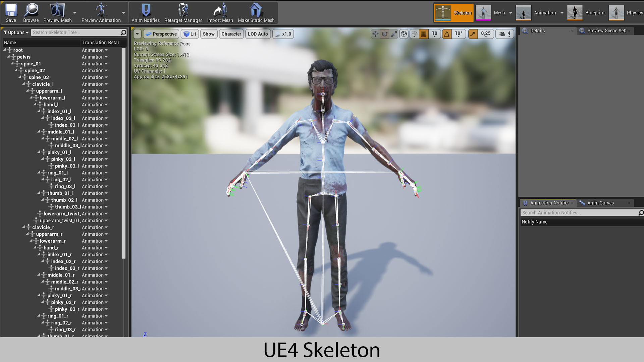Collapse the clavicle_l tree node
Screen dimensions: 644x362
23,84
